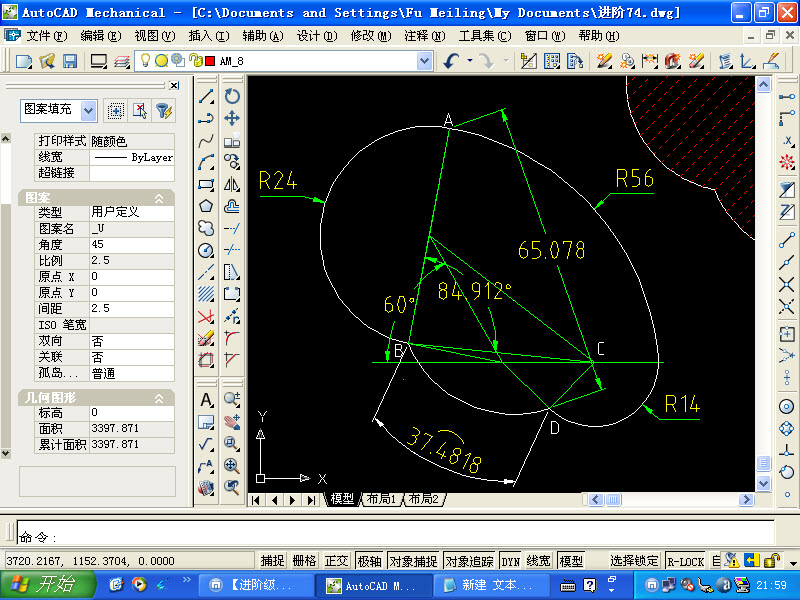
Task: Toggle the 极轴 polar tracking
Action: pyautogui.click(x=369, y=561)
